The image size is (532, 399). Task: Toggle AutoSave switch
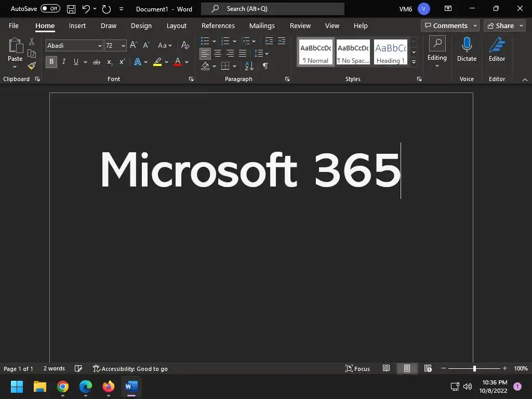pyautogui.click(x=50, y=8)
